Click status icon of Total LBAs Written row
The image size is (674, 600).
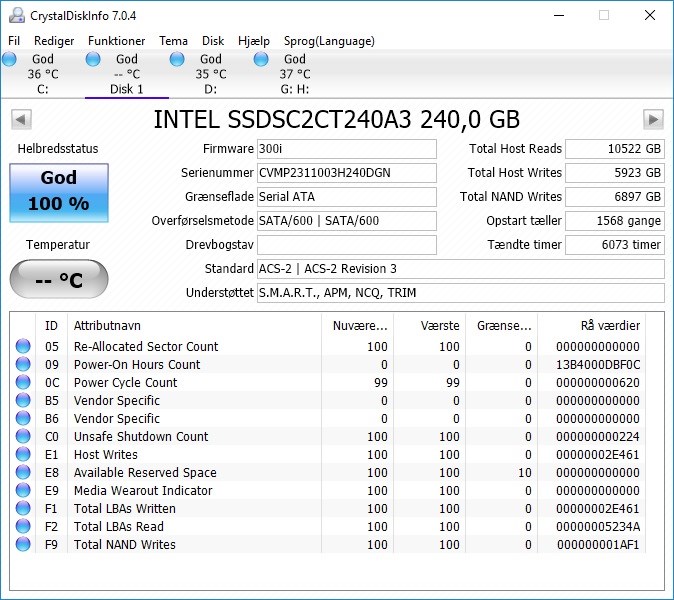[x=23, y=508]
